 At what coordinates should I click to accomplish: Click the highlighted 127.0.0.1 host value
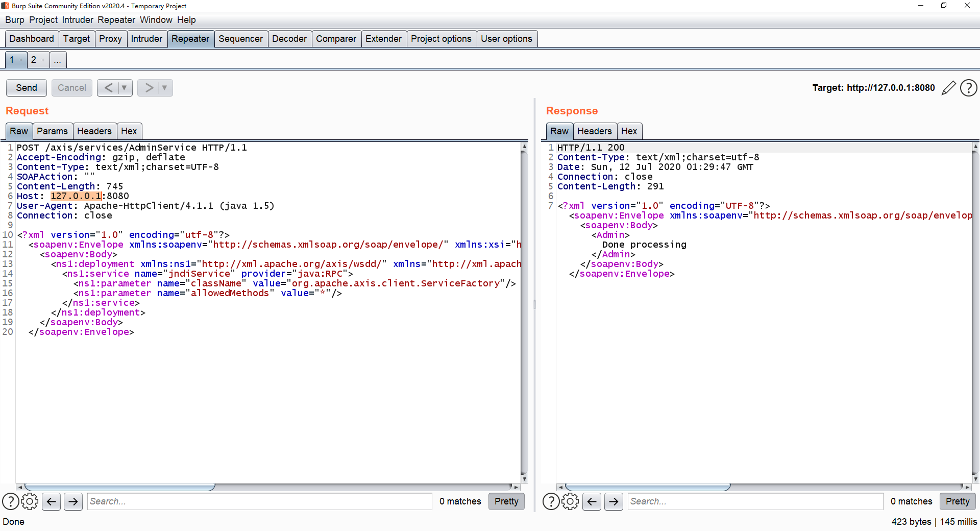tap(76, 196)
